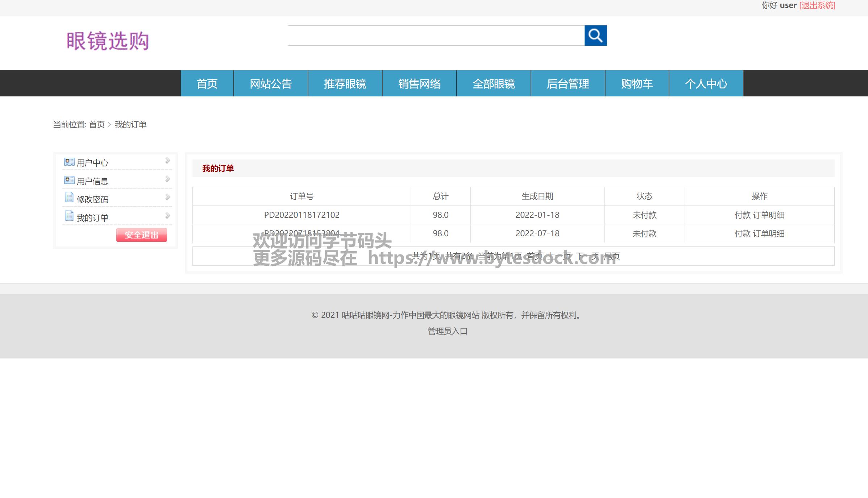The width and height of the screenshot is (868, 498).
Task: Click the arrow next to 用户中心
Action: coord(167,161)
